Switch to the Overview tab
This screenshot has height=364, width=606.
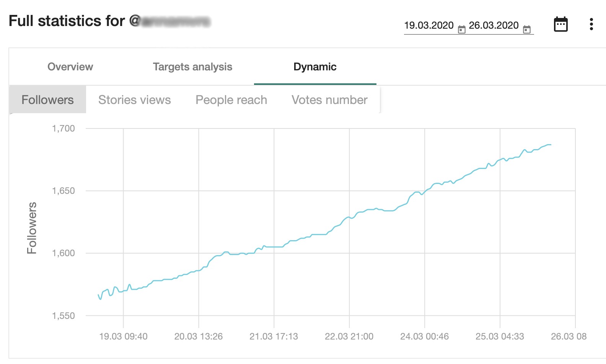point(70,67)
